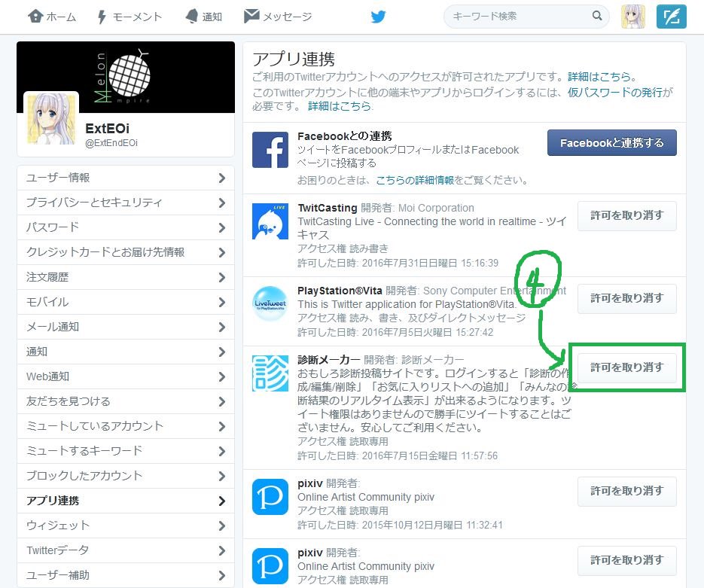Screen dimensions: 704x588
Task: Open ミュートしているアカウント list
Action: pos(126,426)
